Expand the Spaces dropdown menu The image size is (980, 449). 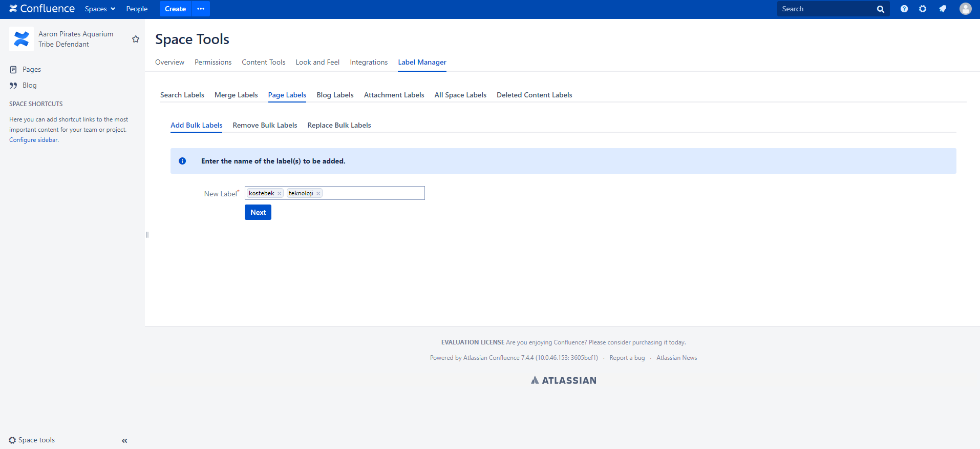pos(100,9)
